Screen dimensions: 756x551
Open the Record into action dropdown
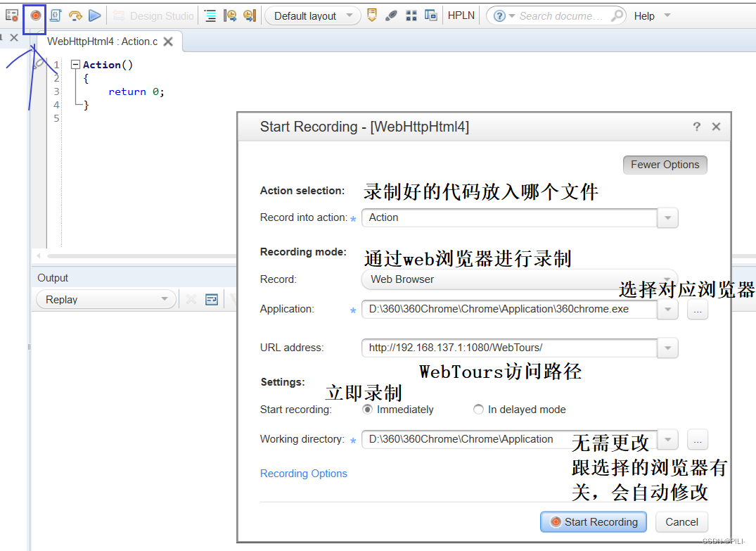[667, 217]
